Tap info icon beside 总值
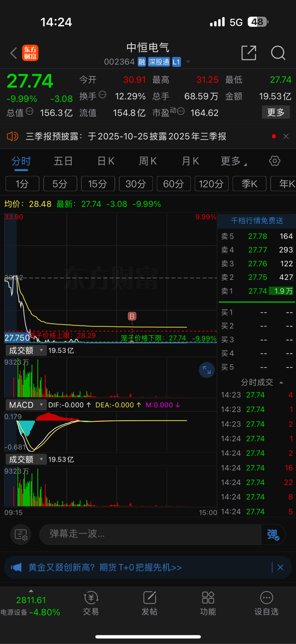This screenshot has width=296, height=644. tap(30, 112)
